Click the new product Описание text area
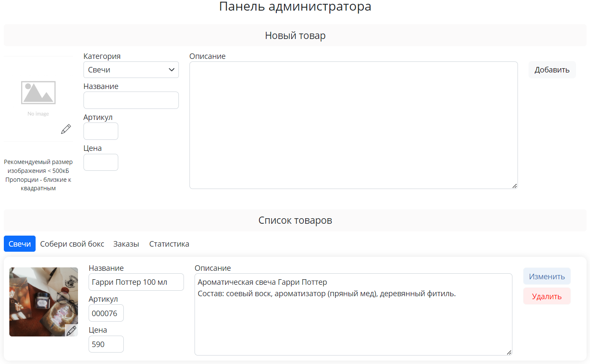 coord(353,125)
